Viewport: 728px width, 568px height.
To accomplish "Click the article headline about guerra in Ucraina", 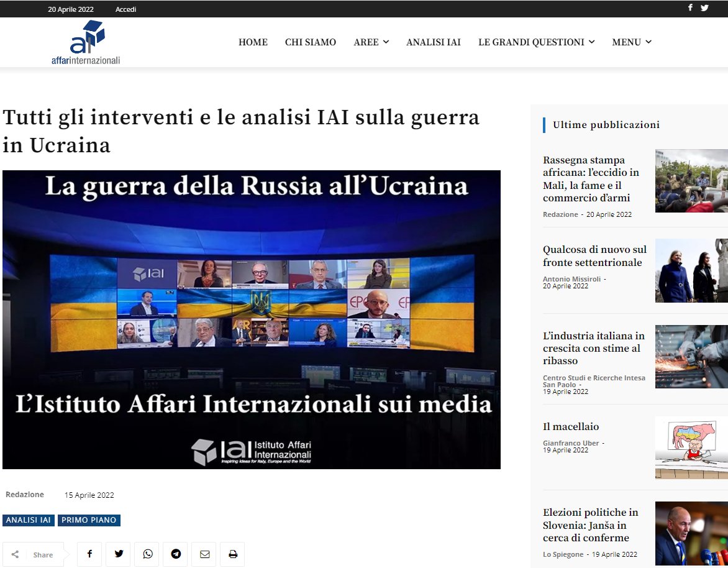I will click(x=241, y=131).
